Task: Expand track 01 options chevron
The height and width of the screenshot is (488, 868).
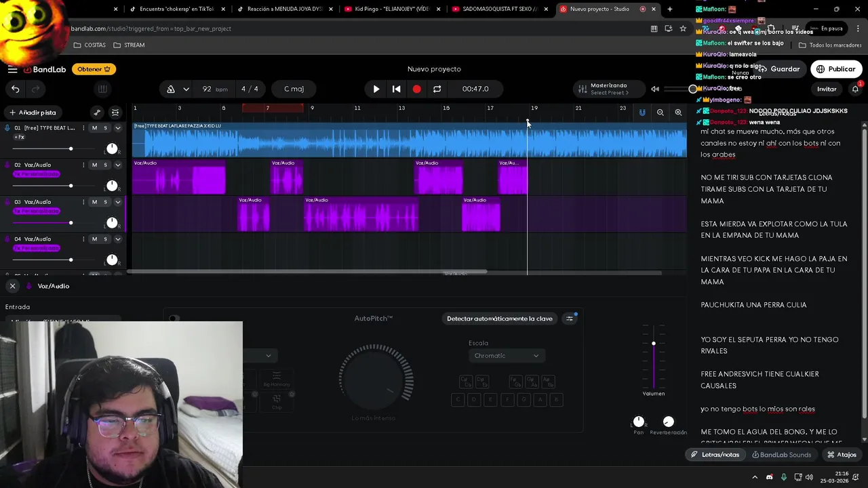Action: coord(117,128)
